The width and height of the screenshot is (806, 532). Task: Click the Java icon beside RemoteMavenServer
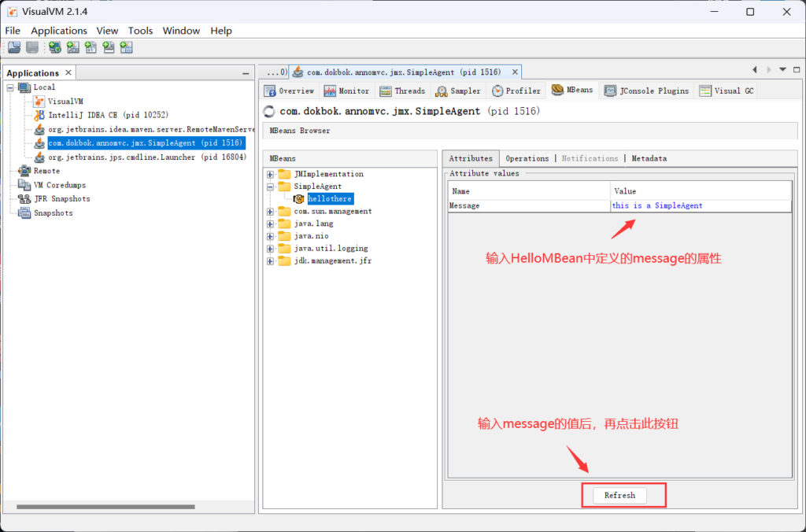click(x=39, y=129)
